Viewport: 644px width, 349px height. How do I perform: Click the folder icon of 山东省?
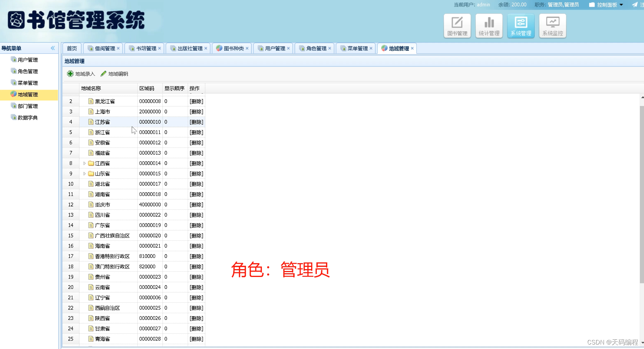(x=91, y=174)
